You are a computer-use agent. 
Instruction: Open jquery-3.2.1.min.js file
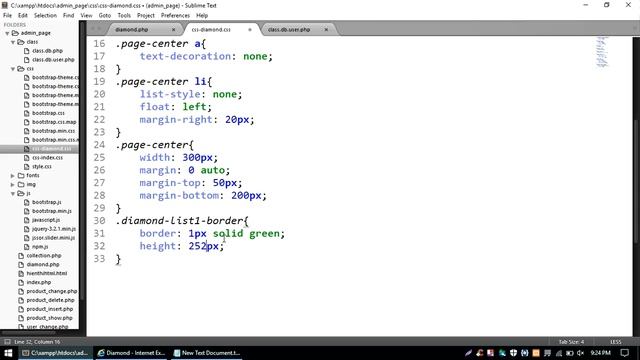point(53,229)
